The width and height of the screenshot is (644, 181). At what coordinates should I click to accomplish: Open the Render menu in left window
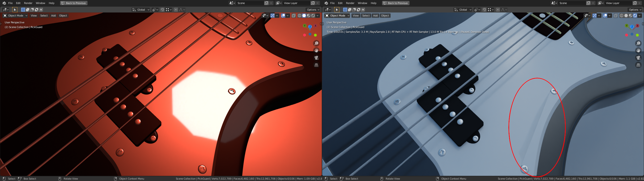[x=28, y=3]
